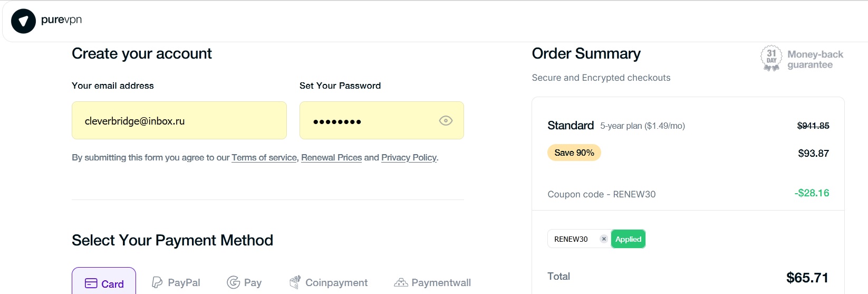Select the Card payment tab
This screenshot has width=868, height=294.
(x=104, y=283)
